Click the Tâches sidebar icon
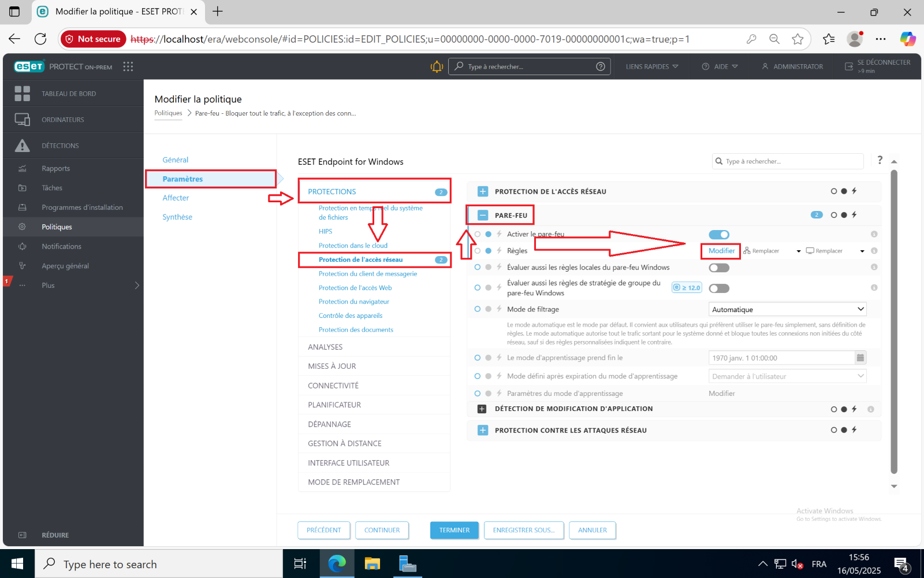 point(23,188)
